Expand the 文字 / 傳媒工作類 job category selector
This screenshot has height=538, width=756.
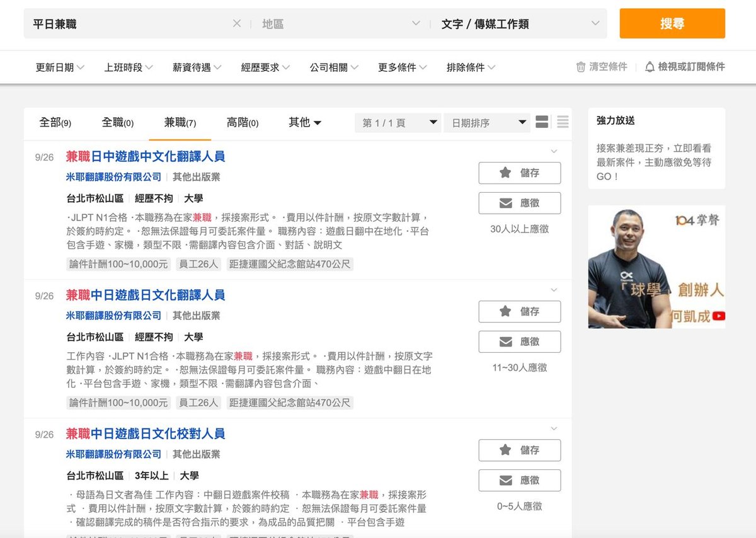coord(520,24)
